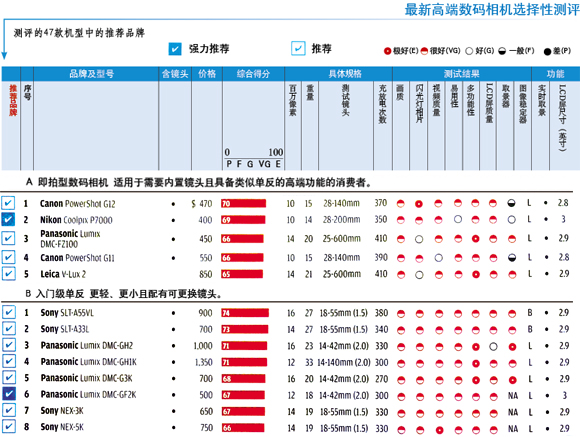Screen dimensions: 580x437
Task: Toggle the Nikon Coolpix P7000 recommend checkbox
Action: [x=8, y=220]
